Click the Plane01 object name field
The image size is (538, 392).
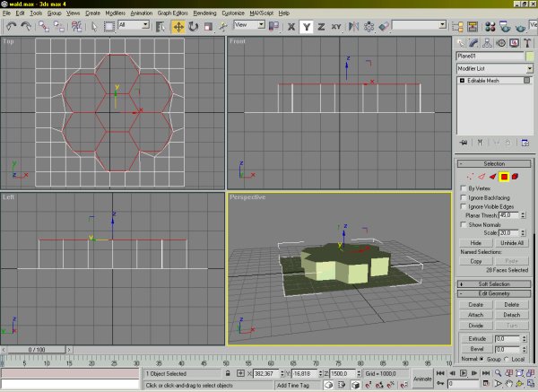click(x=490, y=57)
